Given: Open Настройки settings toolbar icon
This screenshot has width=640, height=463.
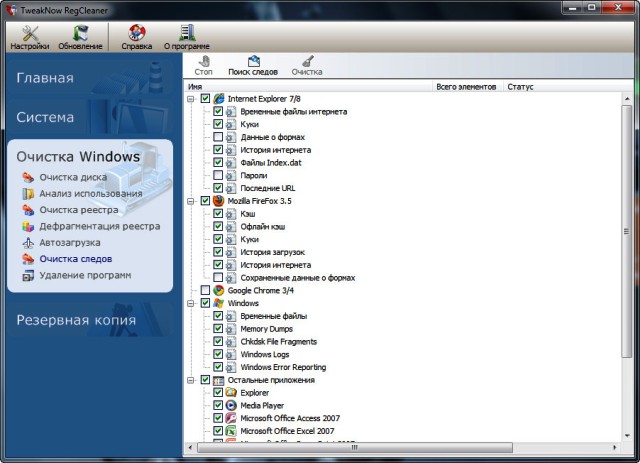Looking at the screenshot, I should (x=30, y=33).
